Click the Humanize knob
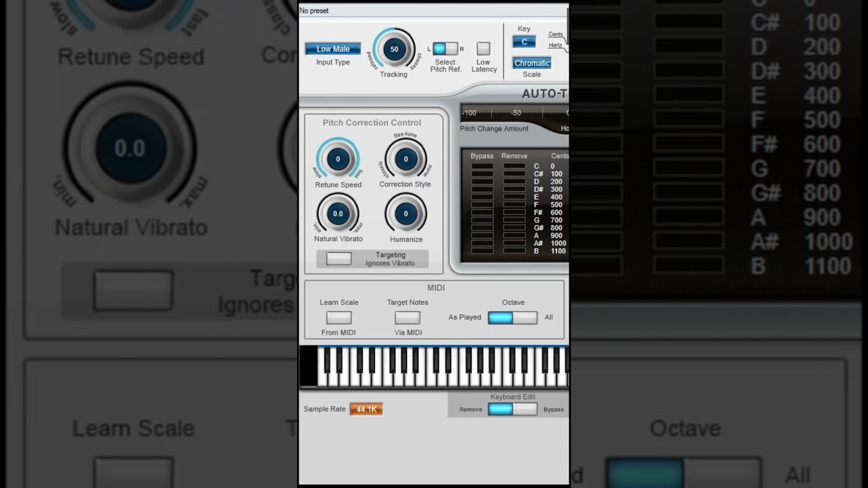This screenshot has width=868, height=488. (x=406, y=213)
